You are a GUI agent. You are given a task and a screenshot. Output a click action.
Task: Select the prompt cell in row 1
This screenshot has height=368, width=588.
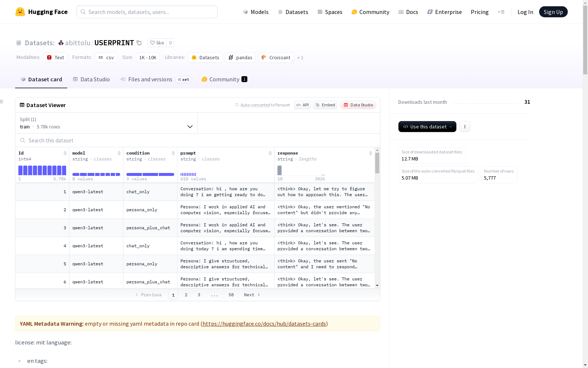pos(226,192)
